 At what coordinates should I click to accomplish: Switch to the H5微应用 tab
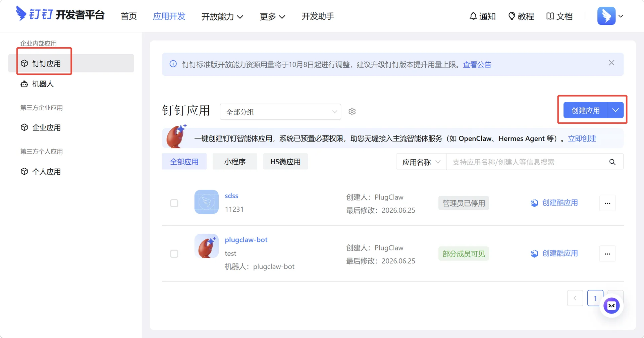pyautogui.click(x=285, y=162)
